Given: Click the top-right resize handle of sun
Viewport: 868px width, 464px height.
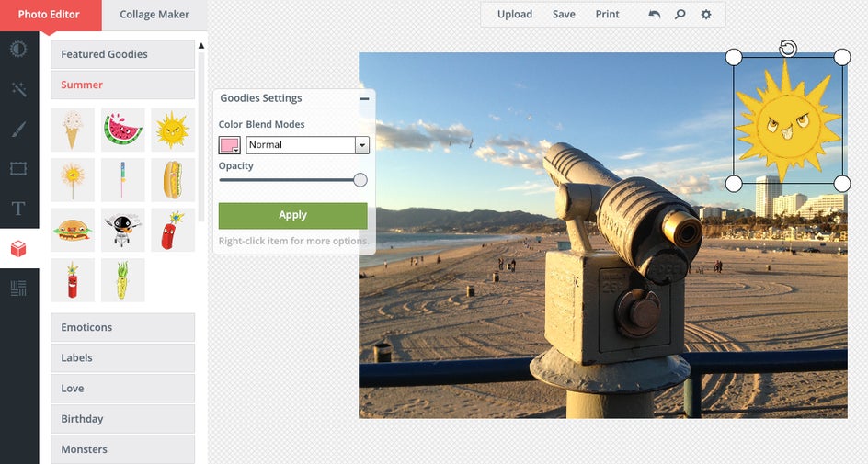Looking at the screenshot, I should pos(842,56).
